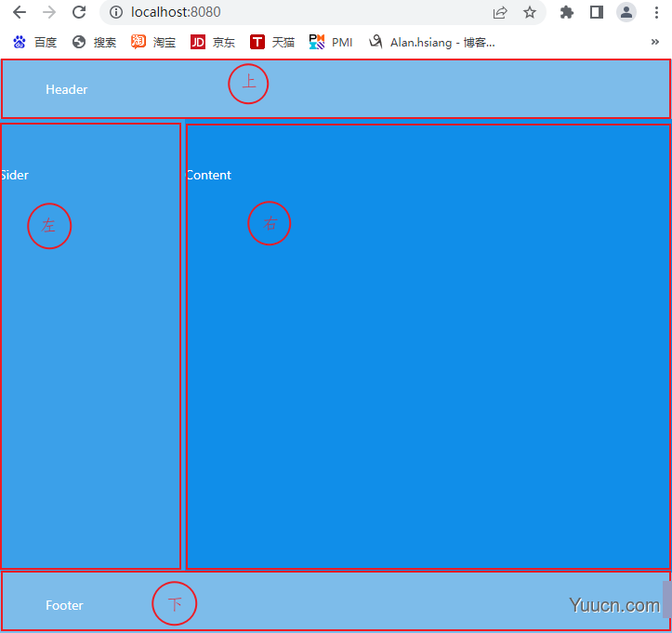
Task: Click the share page icon
Action: 500,12
